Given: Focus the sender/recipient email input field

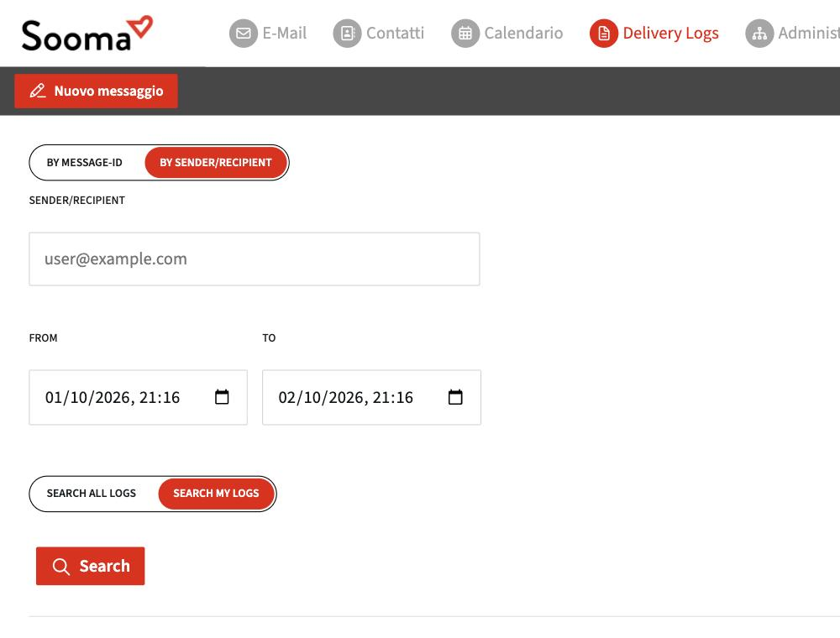Looking at the screenshot, I should pyautogui.click(x=255, y=259).
